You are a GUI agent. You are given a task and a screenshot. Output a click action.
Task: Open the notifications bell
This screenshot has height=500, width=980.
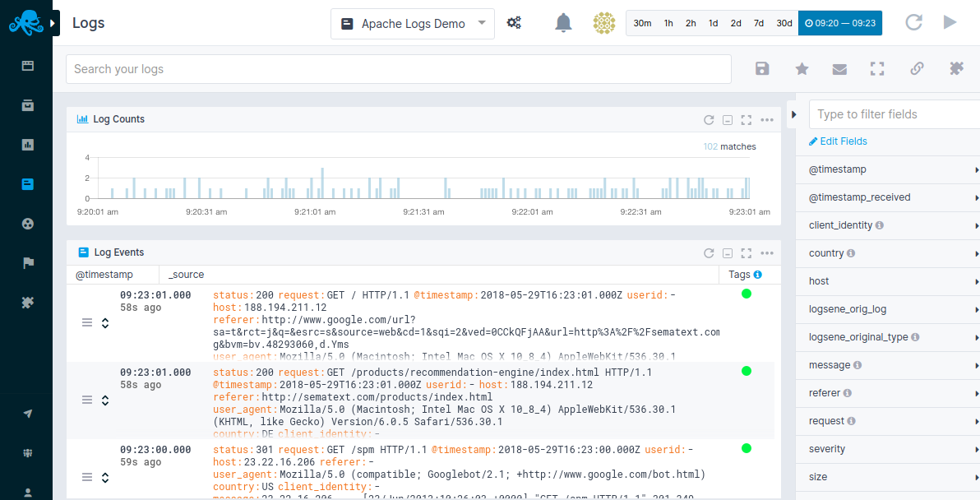[x=563, y=23]
